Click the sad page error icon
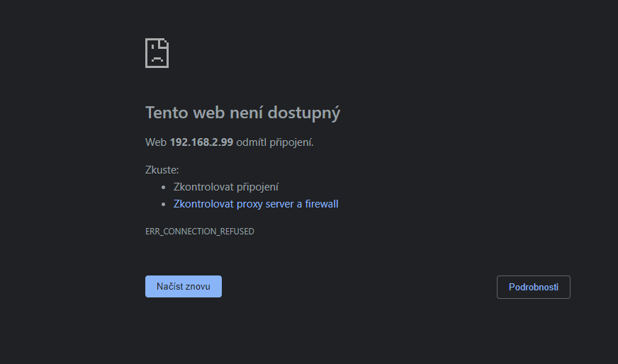Viewport: 618px width, 364px height. (x=157, y=53)
